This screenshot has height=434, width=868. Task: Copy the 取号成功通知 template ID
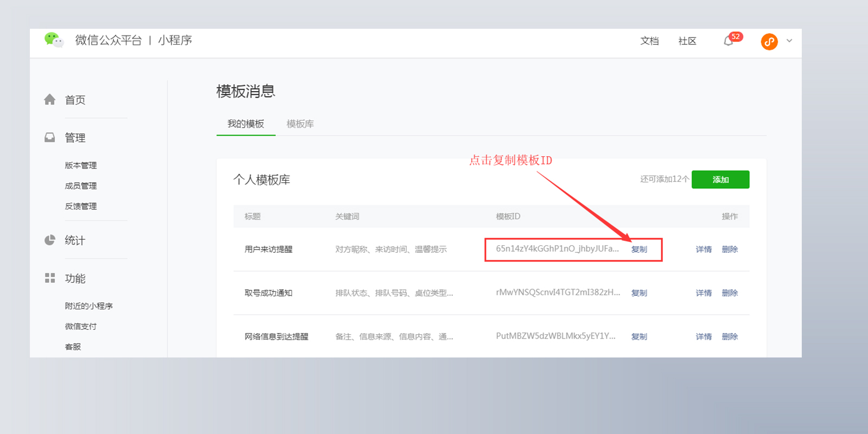pos(639,293)
